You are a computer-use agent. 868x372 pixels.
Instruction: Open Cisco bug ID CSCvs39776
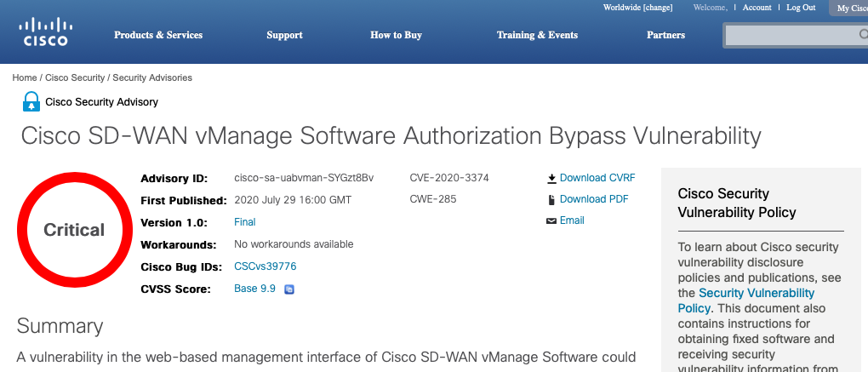[x=266, y=266]
